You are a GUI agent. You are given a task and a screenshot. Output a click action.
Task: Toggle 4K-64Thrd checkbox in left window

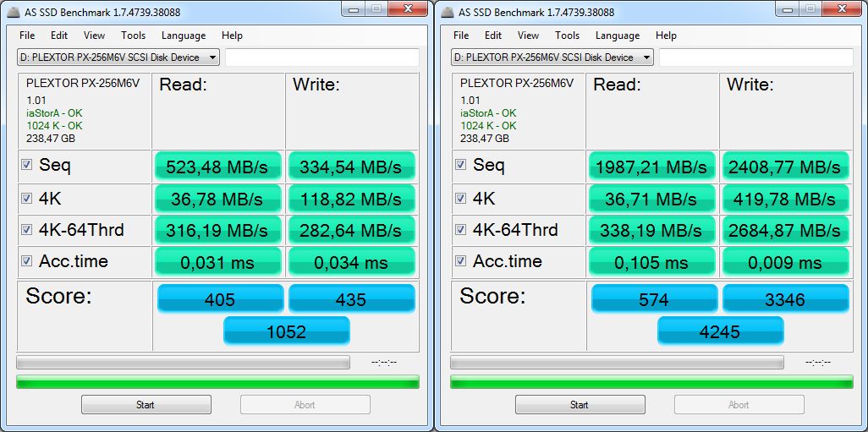[26, 230]
